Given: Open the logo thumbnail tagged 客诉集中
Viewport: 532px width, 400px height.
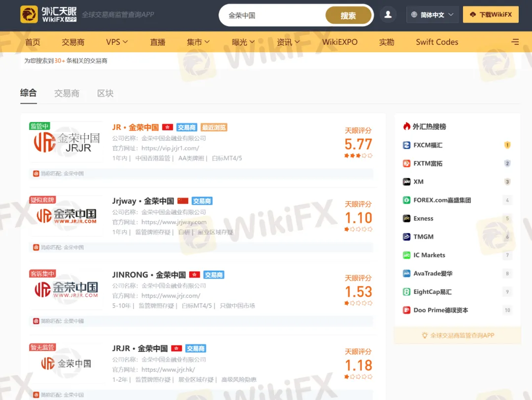Looking at the screenshot, I should 66,289.
